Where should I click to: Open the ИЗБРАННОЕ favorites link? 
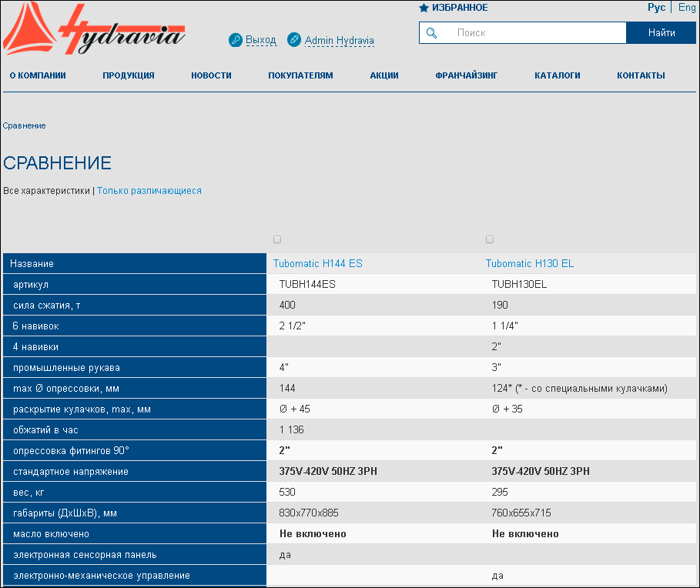coord(460,8)
